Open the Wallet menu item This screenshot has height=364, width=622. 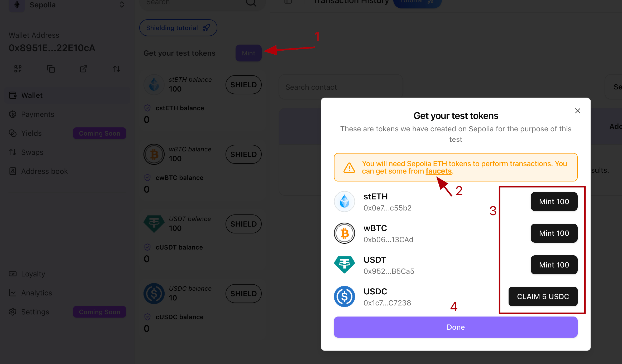tap(32, 95)
